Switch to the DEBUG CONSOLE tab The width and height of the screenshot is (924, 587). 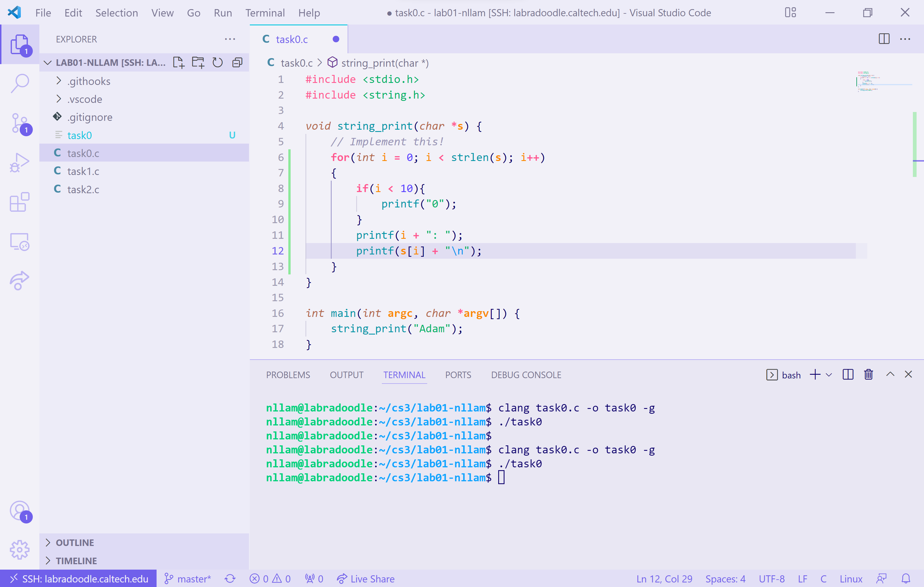coord(526,375)
